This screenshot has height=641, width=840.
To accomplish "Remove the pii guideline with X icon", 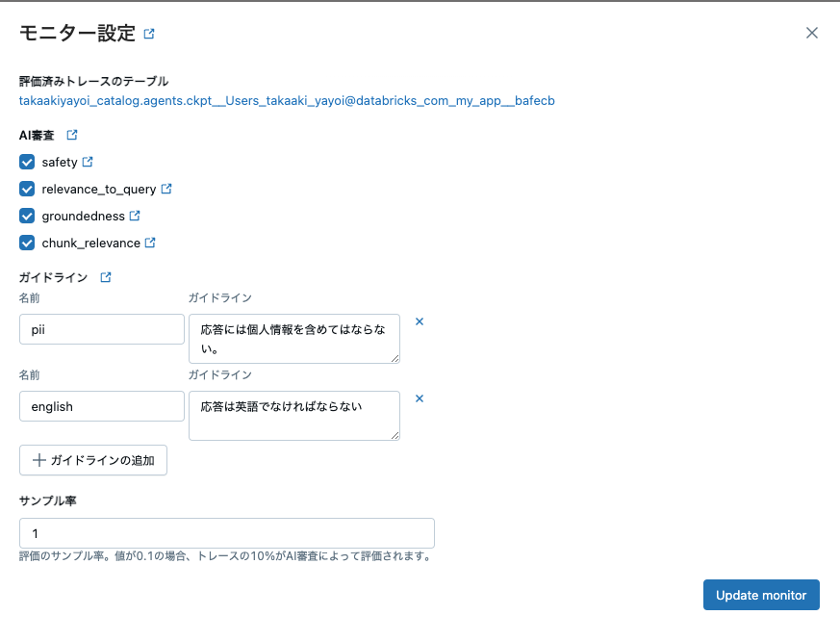I will point(420,321).
